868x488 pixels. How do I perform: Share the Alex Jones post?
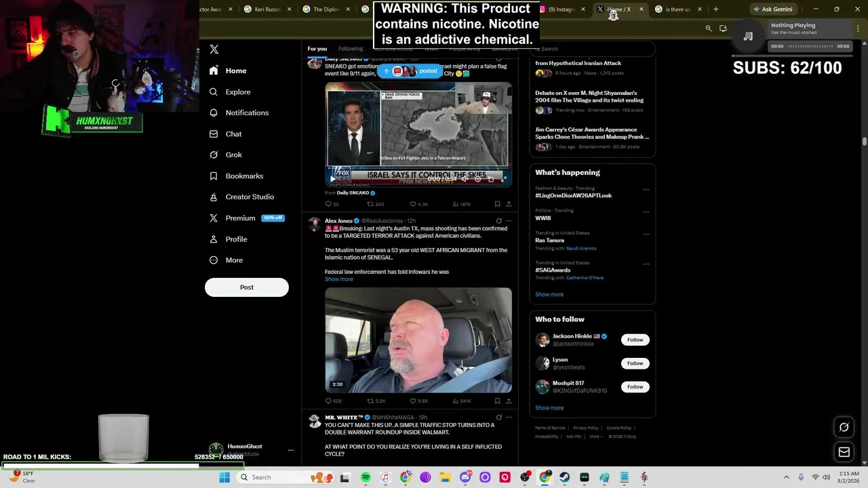click(509, 401)
